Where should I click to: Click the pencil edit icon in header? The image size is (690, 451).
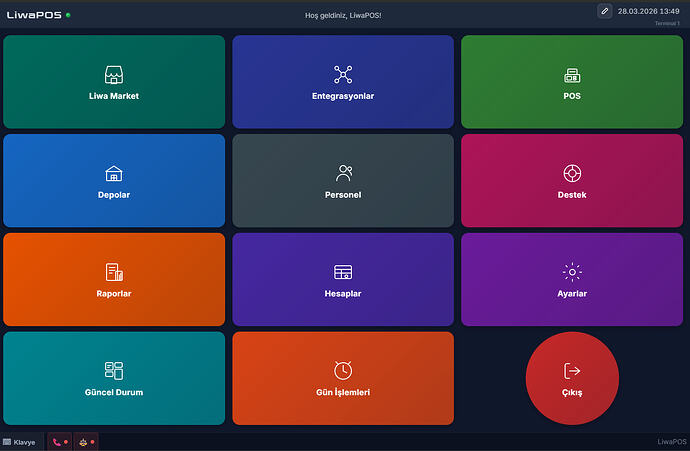[x=604, y=11]
